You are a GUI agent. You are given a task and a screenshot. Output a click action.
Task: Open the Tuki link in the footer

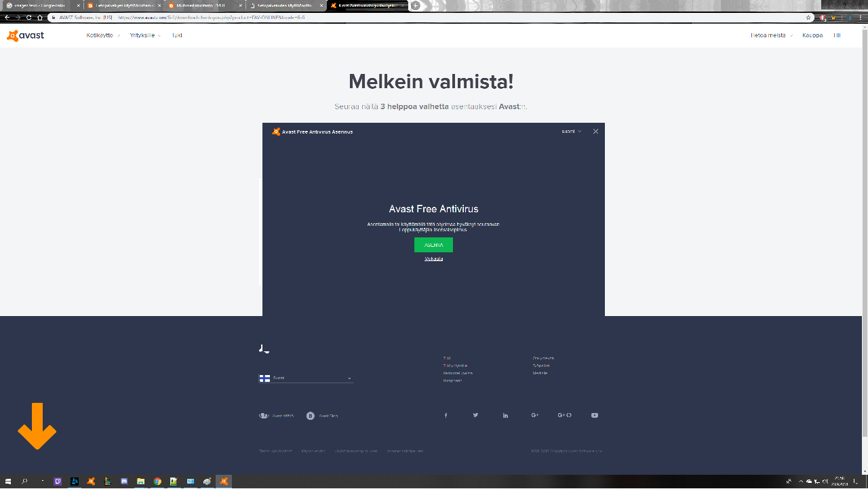447,358
